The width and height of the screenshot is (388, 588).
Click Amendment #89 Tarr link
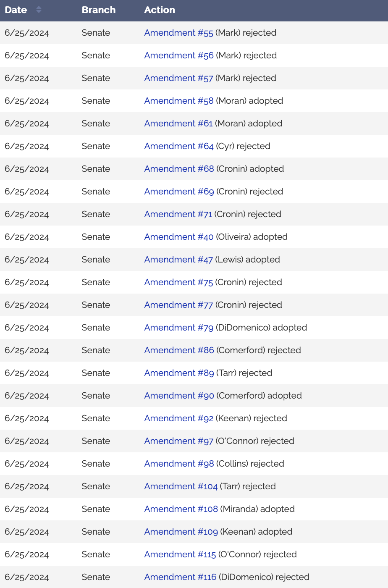click(179, 373)
